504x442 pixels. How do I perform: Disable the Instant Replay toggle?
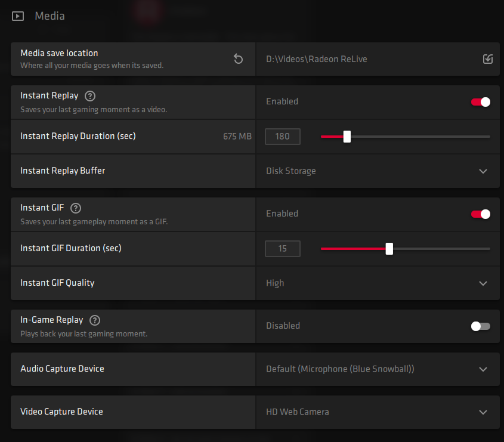480,101
